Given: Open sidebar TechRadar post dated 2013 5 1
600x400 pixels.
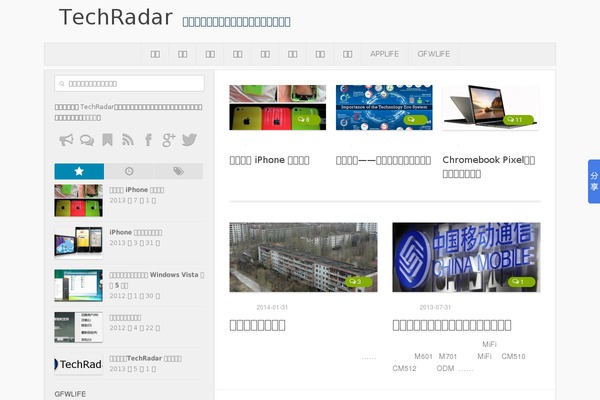Looking at the screenshot, I should [x=145, y=358].
